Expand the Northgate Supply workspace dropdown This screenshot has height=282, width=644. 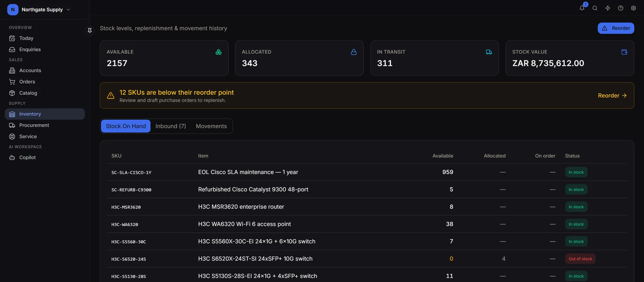tap(68, 10)
